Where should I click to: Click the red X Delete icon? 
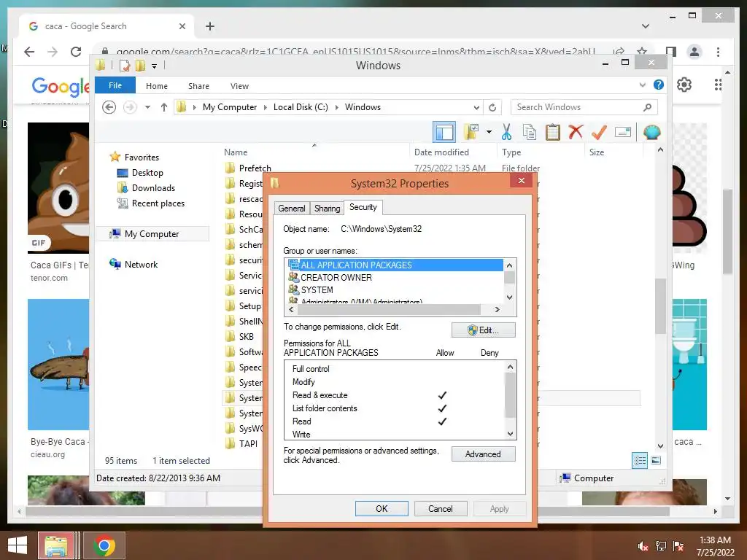(x=576, y=132)
